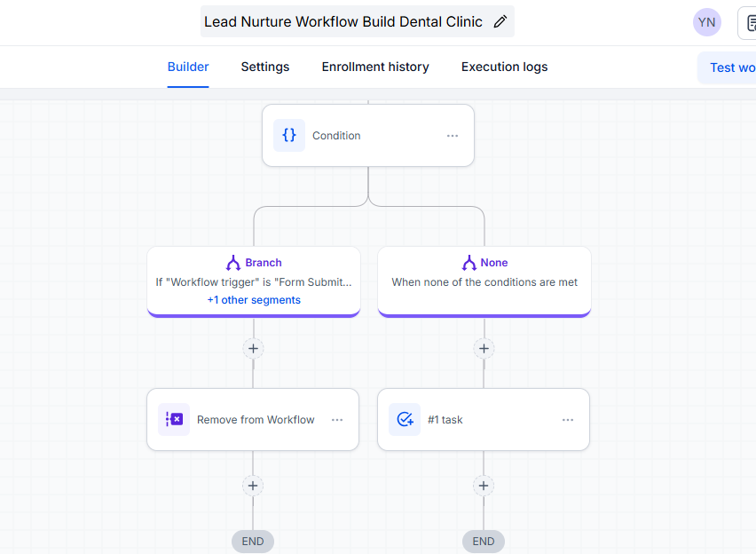The width and height of the screenshot is (756, 554).
Task: Open Remove from Workflow three-dot menu
Action: tap(337, 420)
